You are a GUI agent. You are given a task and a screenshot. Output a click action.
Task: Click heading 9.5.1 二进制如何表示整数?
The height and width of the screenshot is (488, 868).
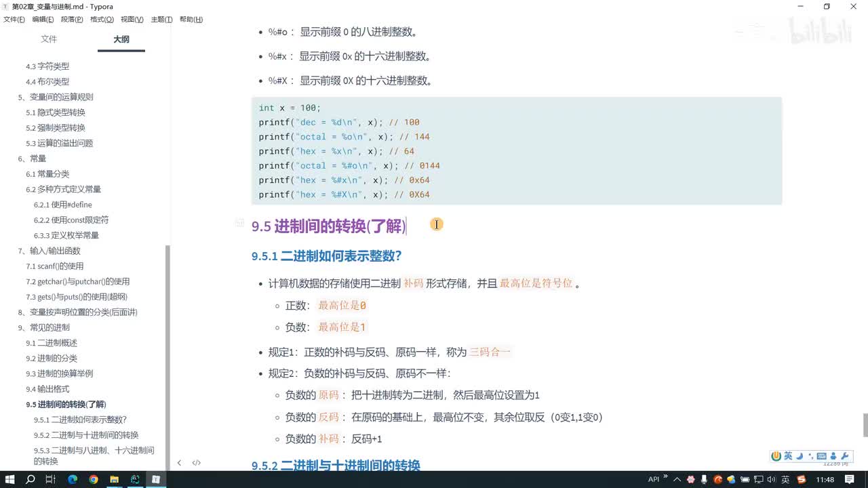[x=327, y=256]
